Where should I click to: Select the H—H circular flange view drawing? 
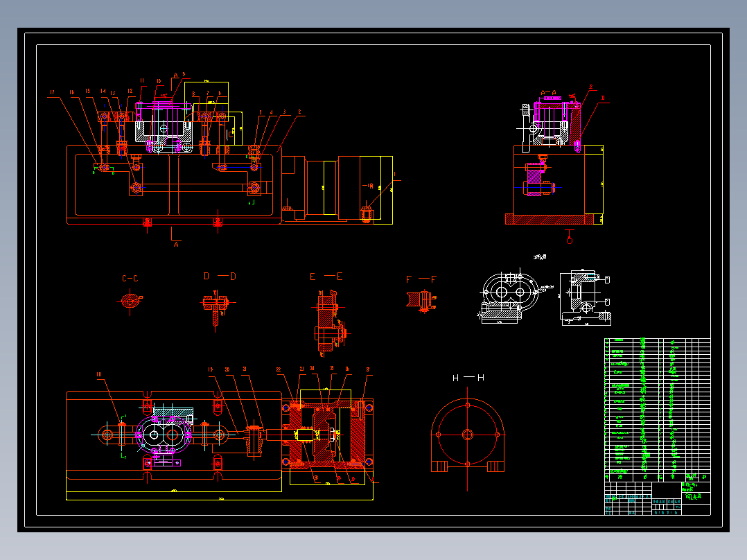click(x=467, y=439)
